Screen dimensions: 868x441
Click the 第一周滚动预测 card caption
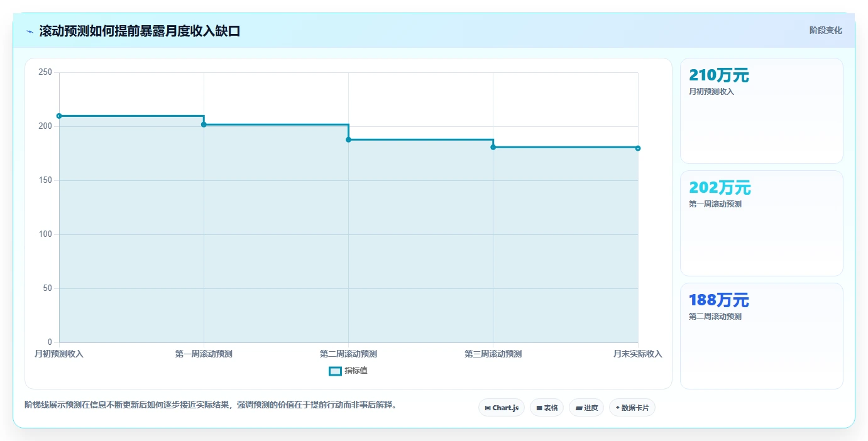point(715,204)
